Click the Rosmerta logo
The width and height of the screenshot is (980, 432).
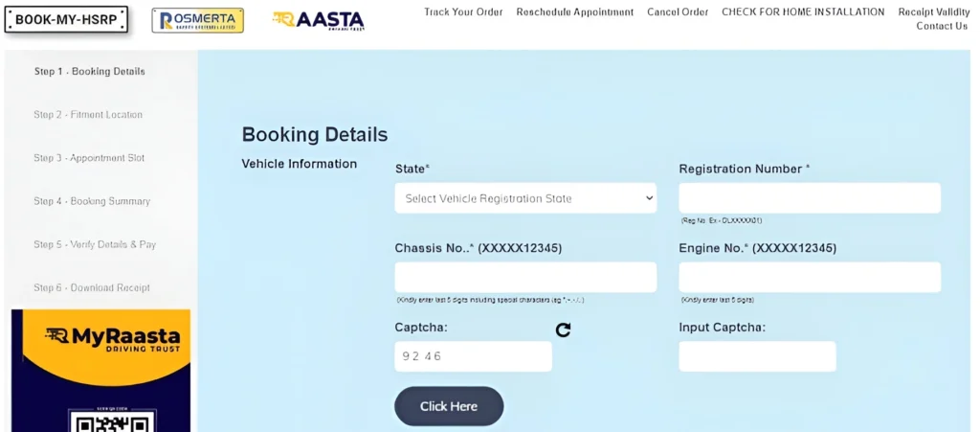[197, 20]
